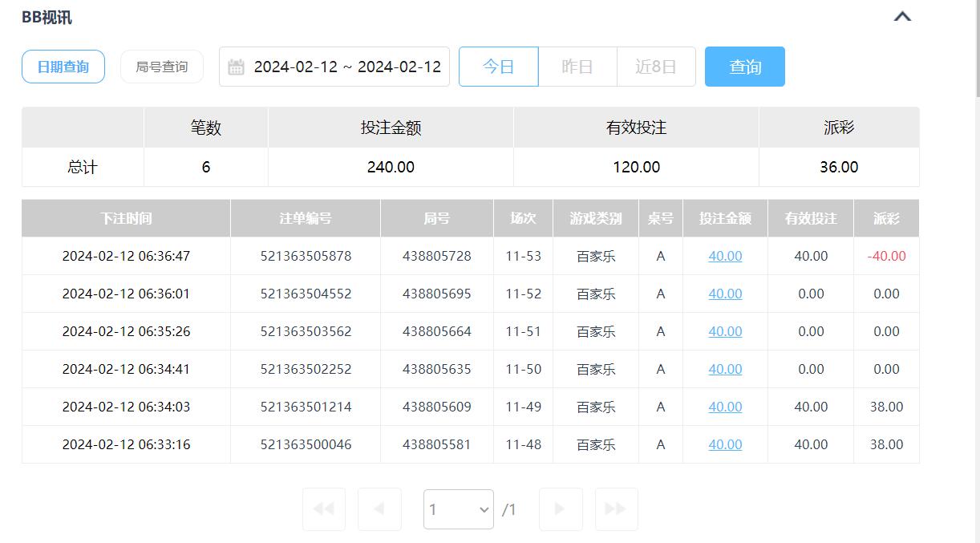Viewport: 980px width, 543px height.
Task: Open 40.00 bet link for round 11-48
Action: [x=725, y=444]
